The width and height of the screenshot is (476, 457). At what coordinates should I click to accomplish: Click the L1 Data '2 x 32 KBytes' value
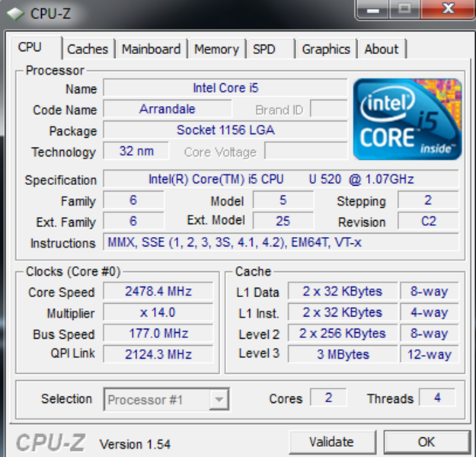[343, 291]
